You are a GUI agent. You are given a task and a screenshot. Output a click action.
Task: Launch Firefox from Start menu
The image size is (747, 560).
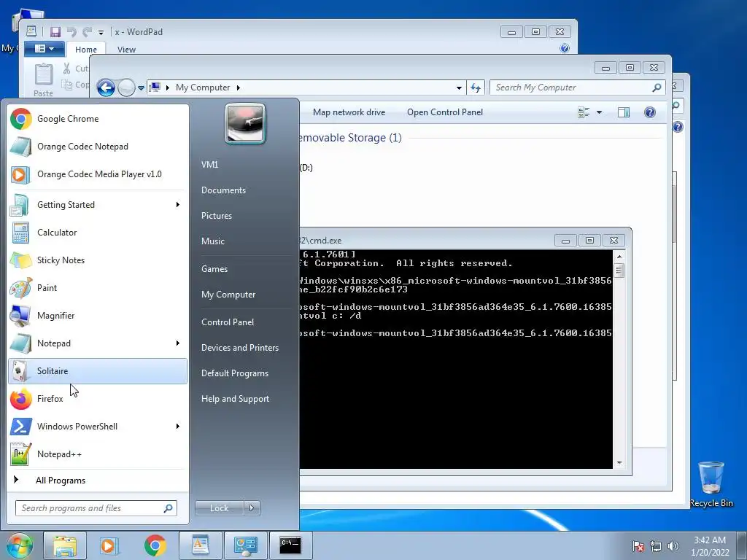(x=98, y=399)
